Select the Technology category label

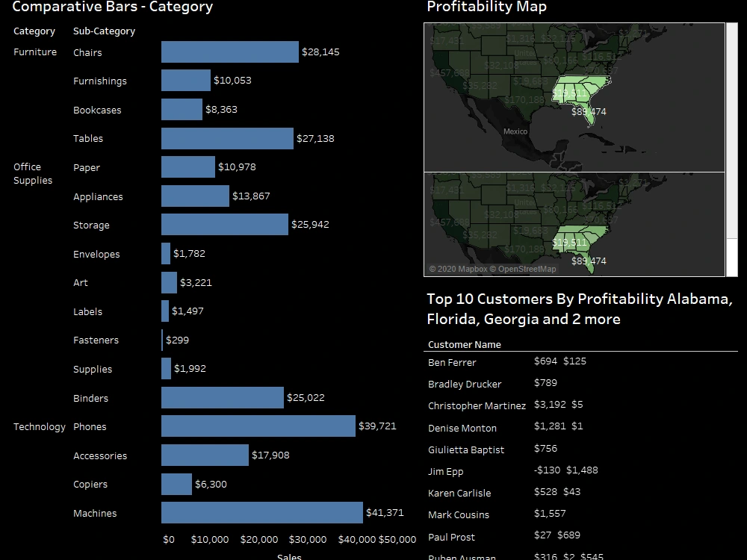coord(38,426)
